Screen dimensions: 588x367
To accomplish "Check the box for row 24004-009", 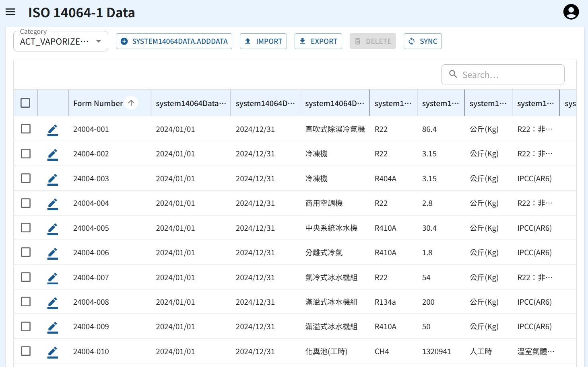I will (26, 326).
